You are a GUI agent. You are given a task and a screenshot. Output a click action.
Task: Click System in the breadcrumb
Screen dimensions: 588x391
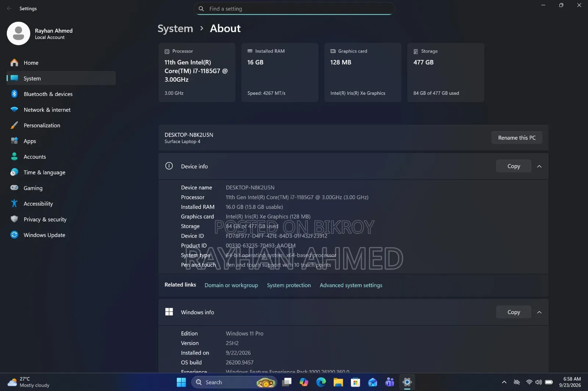[175, 28]
